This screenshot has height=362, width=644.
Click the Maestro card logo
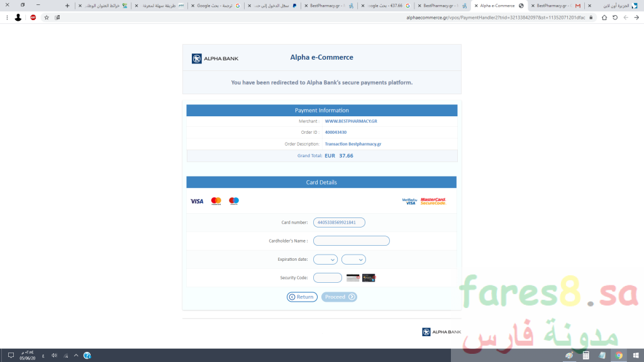pos(234,200)
